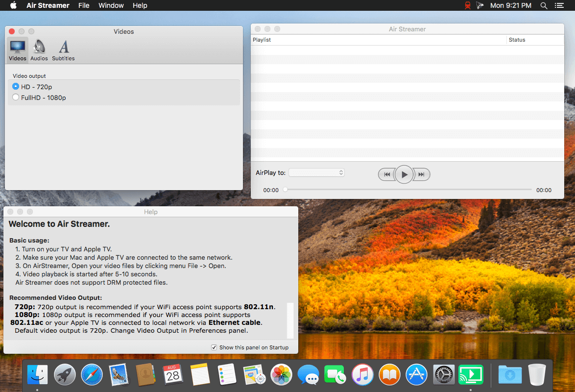Skip to next track in playlist
The image size is (575, 392).
(x=421, y=174)
